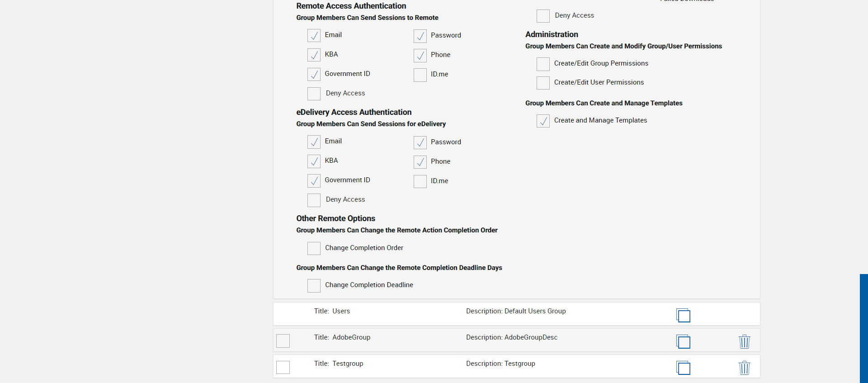Duplicate the Users group with copy icon

click(x=683, y=315)
